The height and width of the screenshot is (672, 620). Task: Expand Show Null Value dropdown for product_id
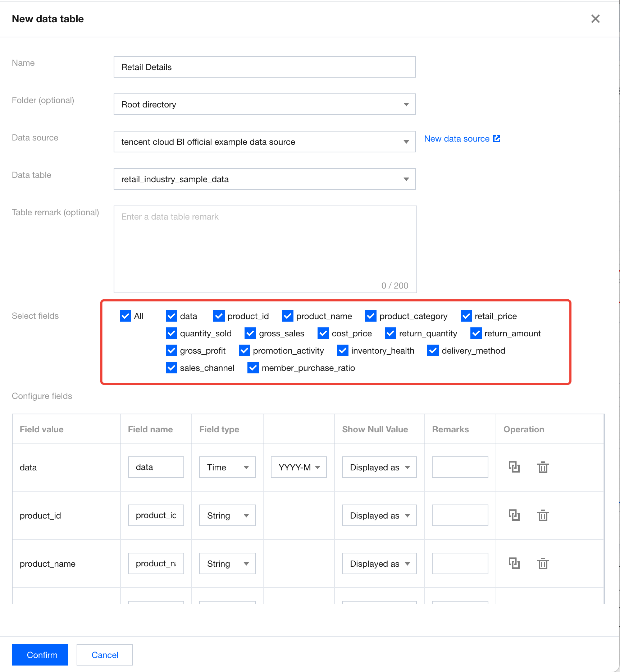coord(379,515)
